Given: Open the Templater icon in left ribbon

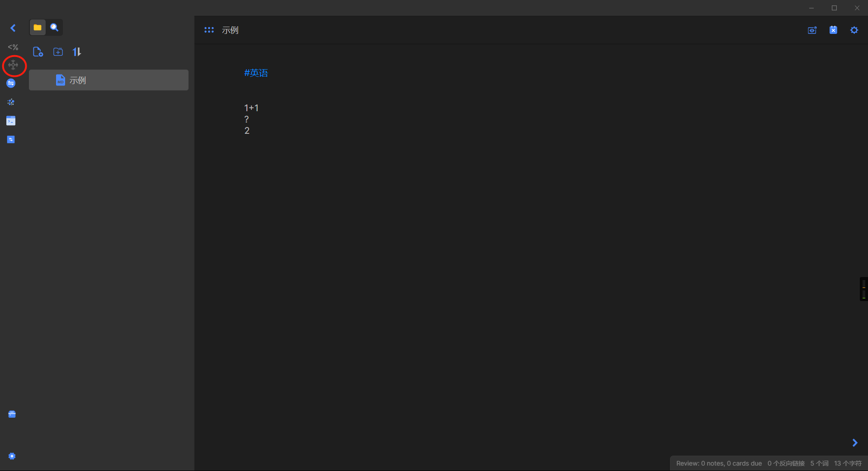Looking at the screenshot, I should pos(13,47).
